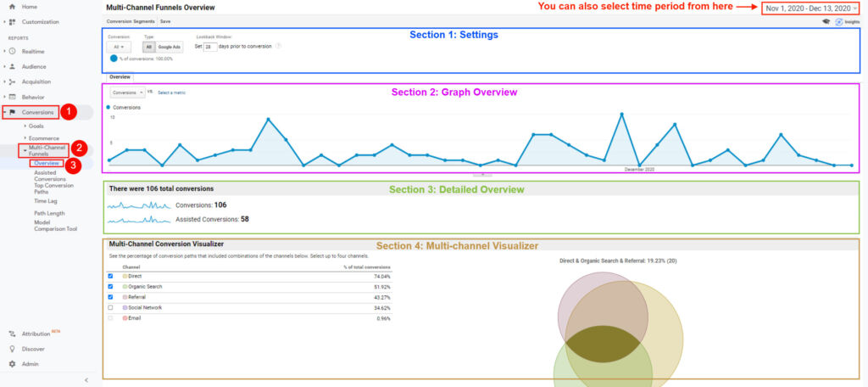Expand the Realtime sidebar arrow
The height and width of the screenshot is (387, 868).
[4, 51]
